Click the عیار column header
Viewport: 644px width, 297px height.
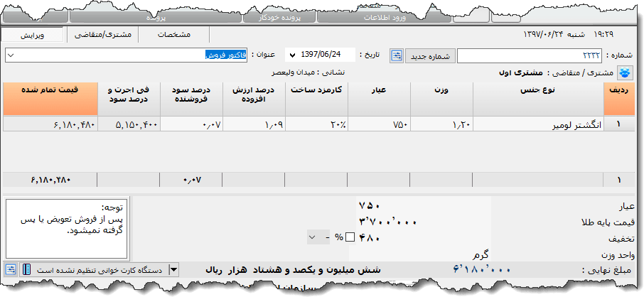click(x=379, y=99)
